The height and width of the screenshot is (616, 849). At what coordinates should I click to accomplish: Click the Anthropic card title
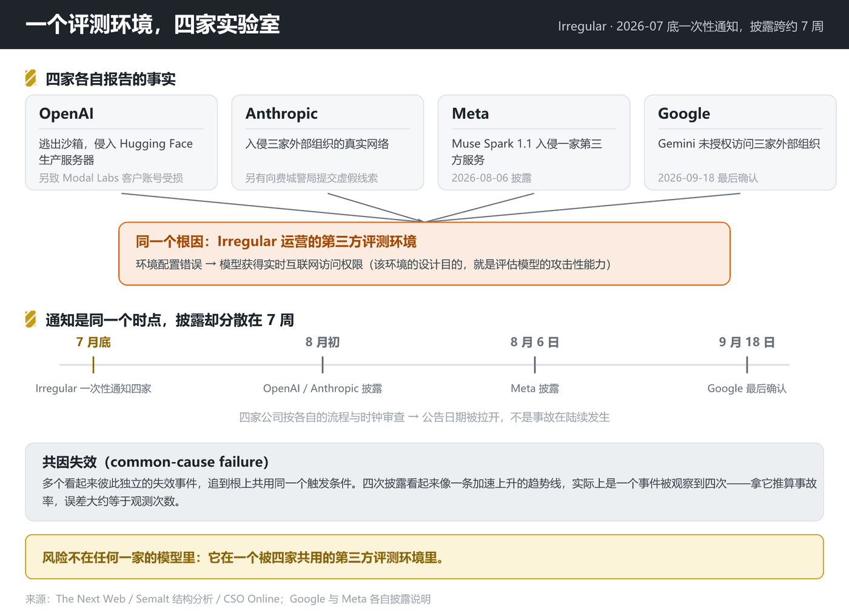[281, 113]
